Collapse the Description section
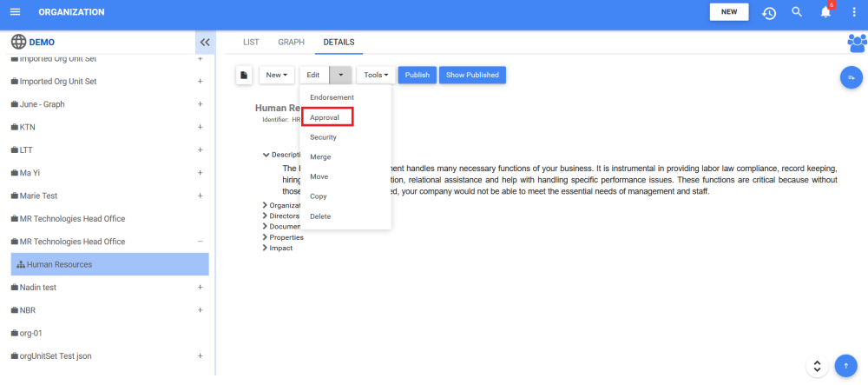The width and height of the screenshot is (868, 385). (266, 155)
